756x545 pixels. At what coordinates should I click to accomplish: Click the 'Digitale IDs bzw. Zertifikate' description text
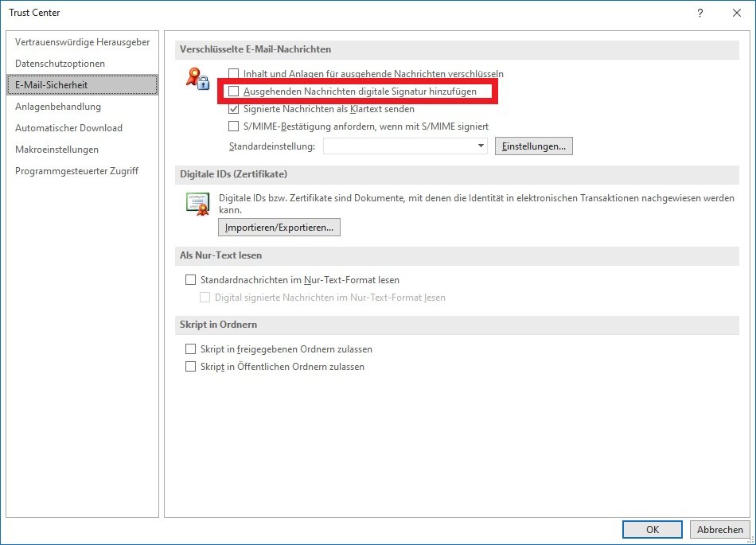click(477, 204)
